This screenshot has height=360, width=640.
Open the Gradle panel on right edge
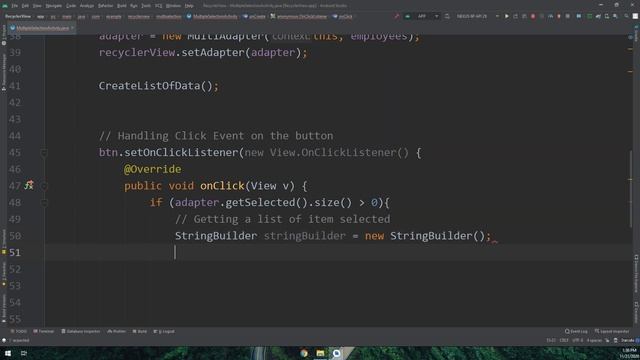tap(636, 33)
